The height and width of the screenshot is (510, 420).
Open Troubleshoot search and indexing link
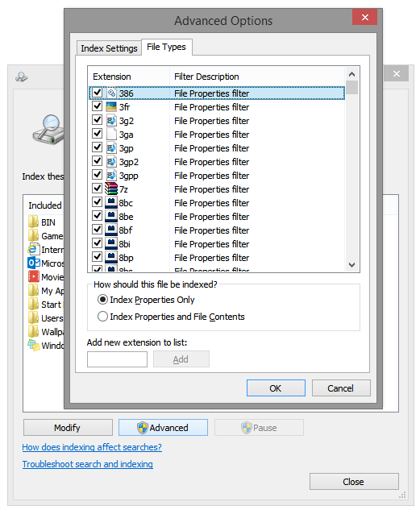pos(88,464)
